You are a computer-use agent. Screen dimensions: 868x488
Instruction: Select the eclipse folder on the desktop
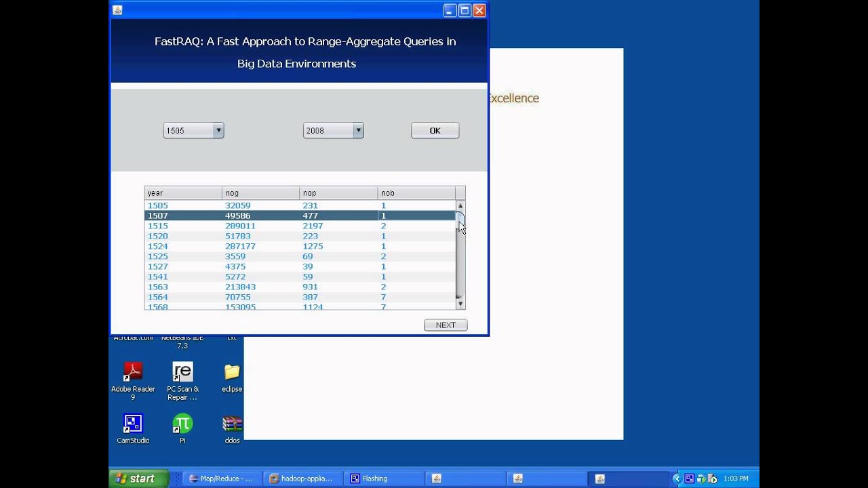tap(232, 378)
